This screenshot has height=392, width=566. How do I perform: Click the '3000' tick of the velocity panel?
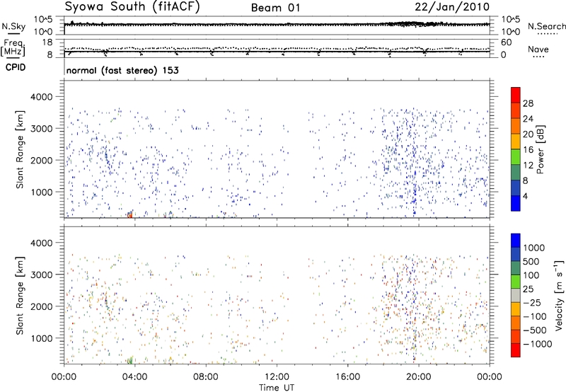coord(41,275)
